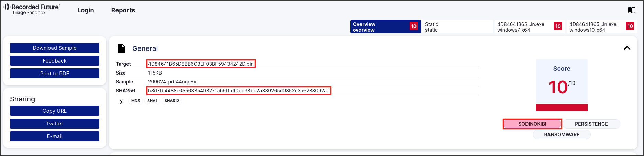Click the red score bar under 10/10

(562, 108)
